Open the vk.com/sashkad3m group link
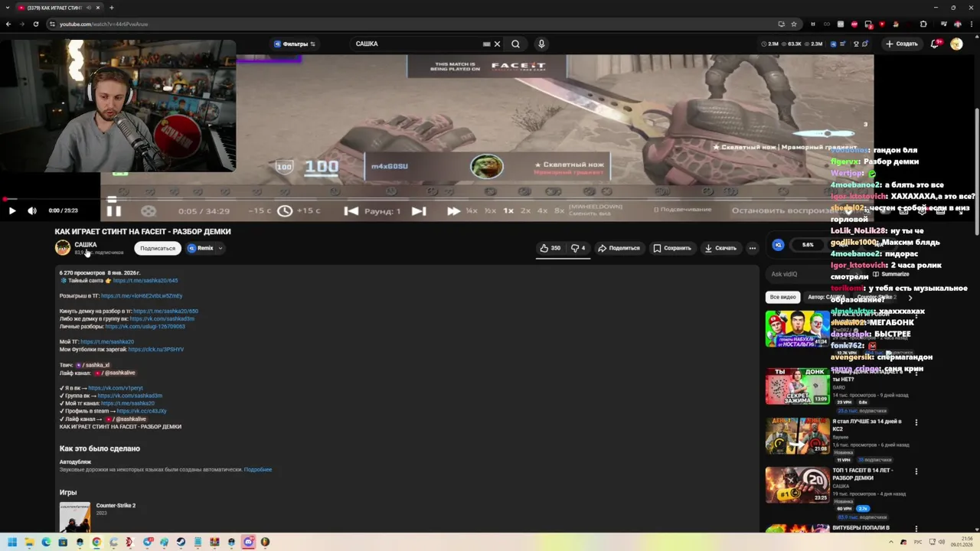Viewport: 980px width, 551px height. [162, 318]
